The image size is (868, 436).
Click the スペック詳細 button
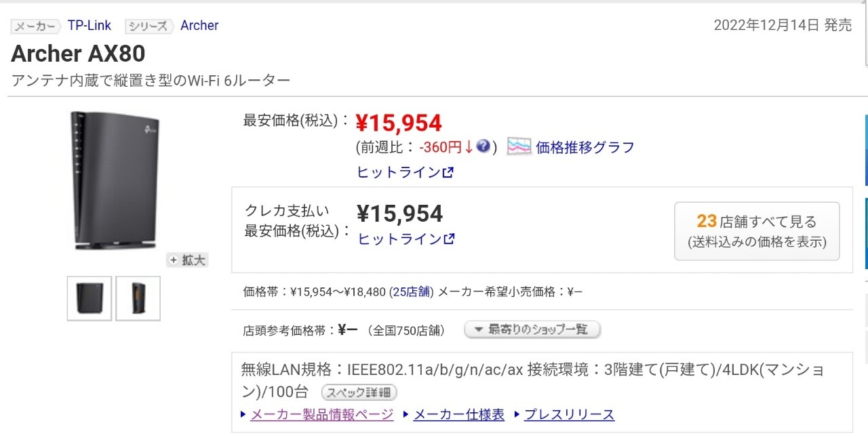(359, 393)
